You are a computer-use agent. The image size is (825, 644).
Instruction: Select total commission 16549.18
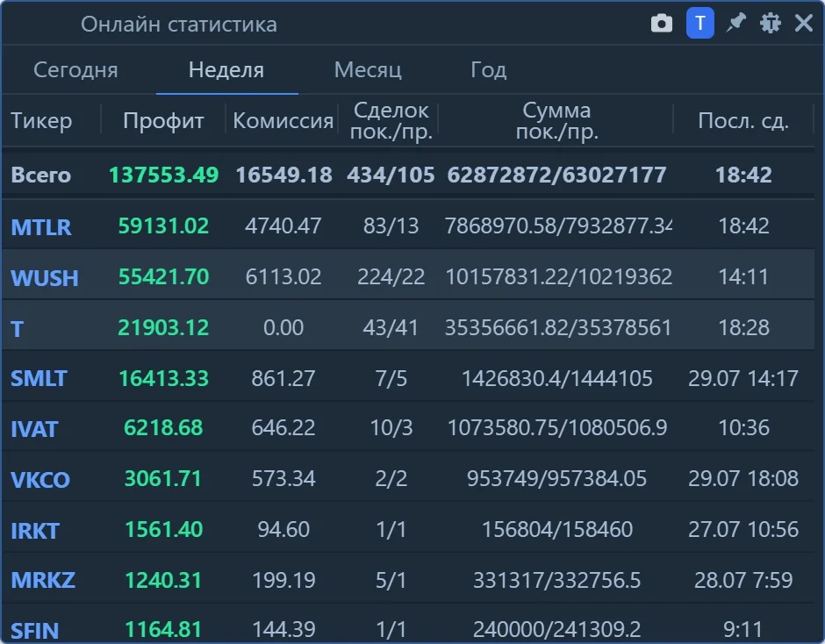tap(283, 175)
